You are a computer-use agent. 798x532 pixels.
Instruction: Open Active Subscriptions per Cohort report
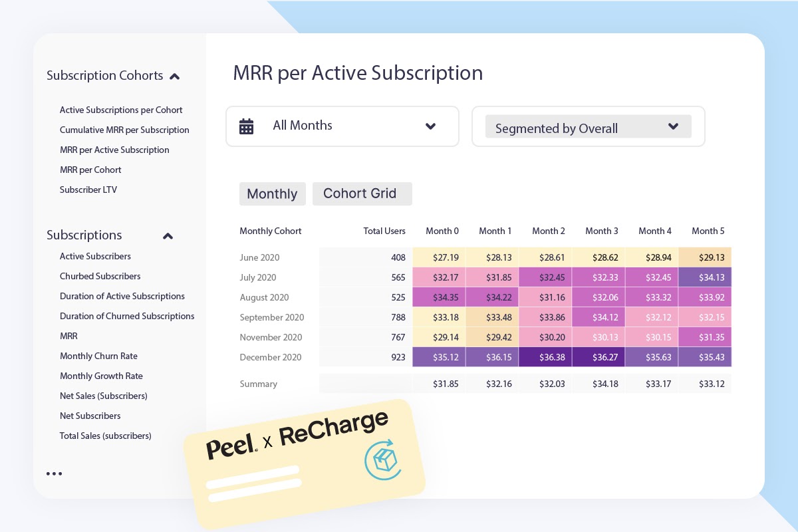[x=121, y=110]
